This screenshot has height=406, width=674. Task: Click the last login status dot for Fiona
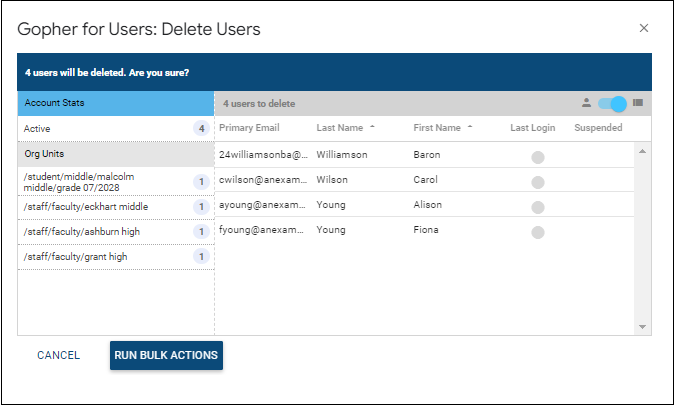[538, 232]
